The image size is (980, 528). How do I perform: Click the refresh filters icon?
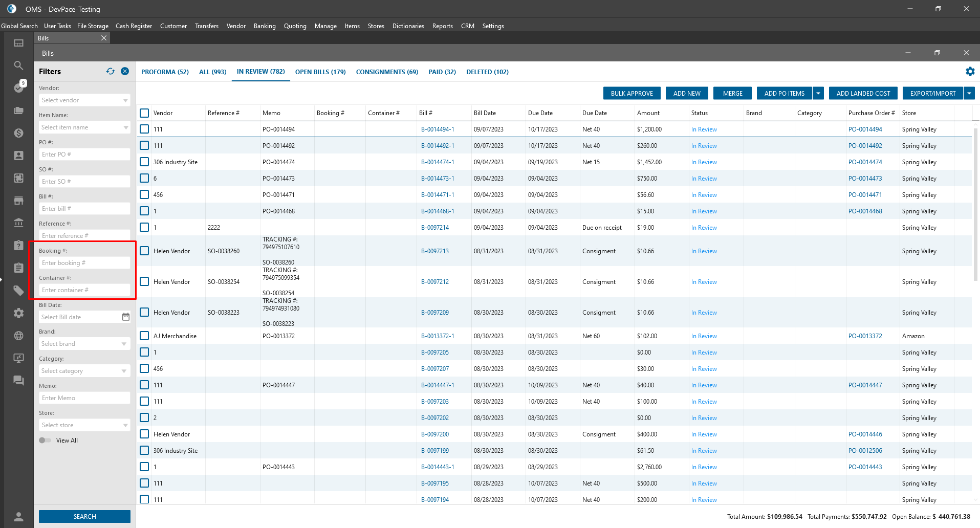click(111, 71)
